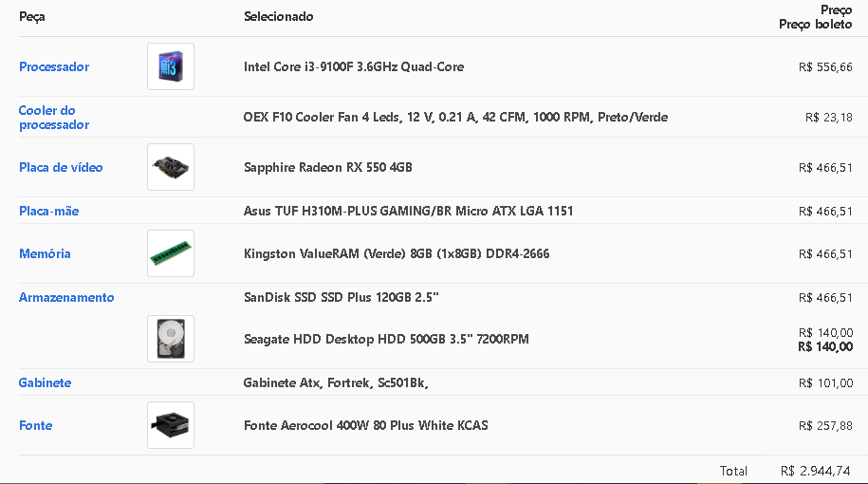Open the Intel Core i3 processor thumbnail

pos(171,66)
